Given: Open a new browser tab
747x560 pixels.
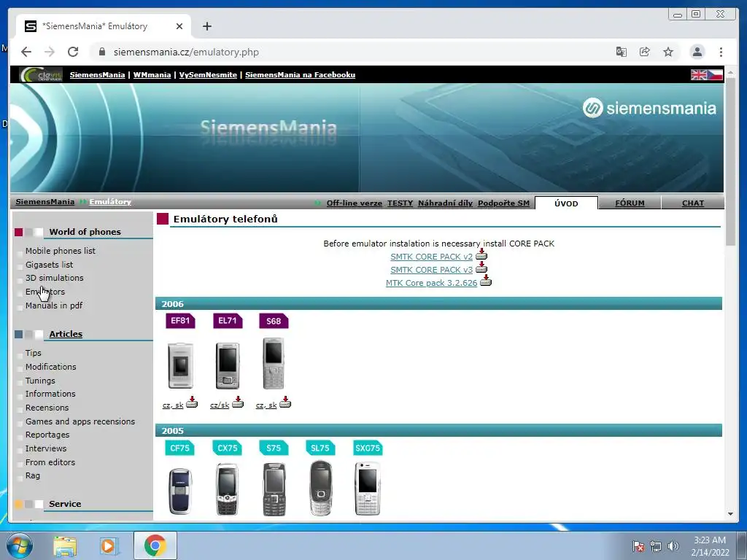Looking at the screenshot, I should [x=206, y=26].
